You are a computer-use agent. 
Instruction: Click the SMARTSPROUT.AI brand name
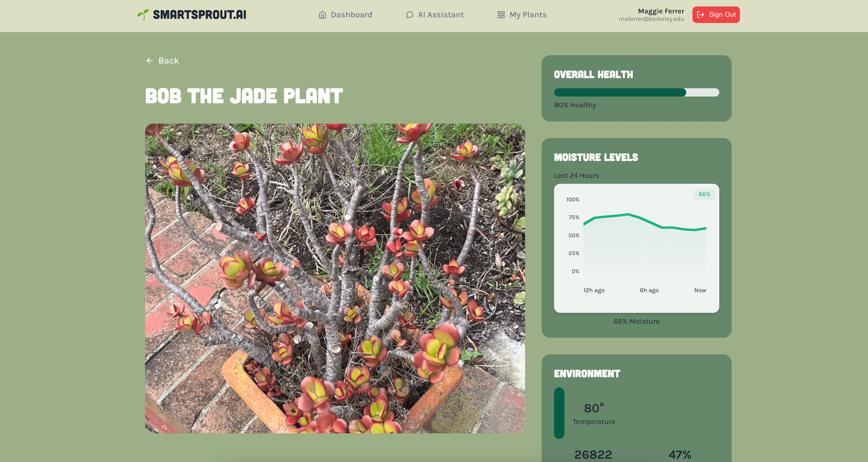200,15
